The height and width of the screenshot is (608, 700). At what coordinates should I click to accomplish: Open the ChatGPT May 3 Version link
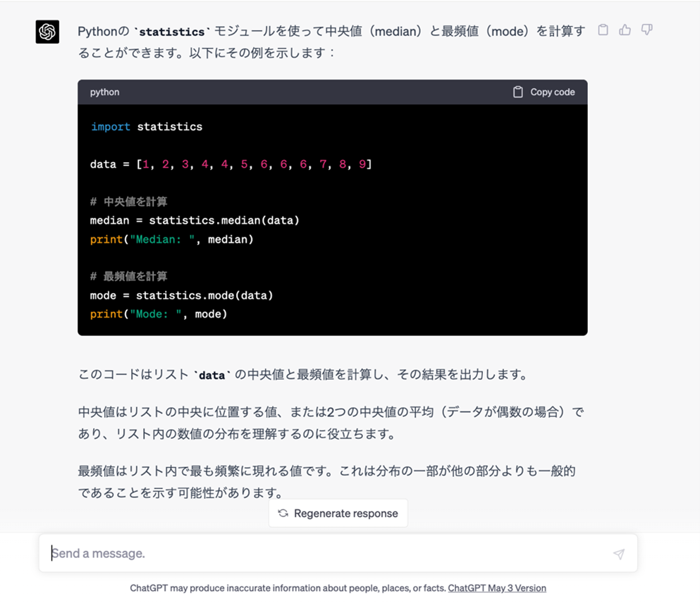pyautogui.click(x=497, y=588)
